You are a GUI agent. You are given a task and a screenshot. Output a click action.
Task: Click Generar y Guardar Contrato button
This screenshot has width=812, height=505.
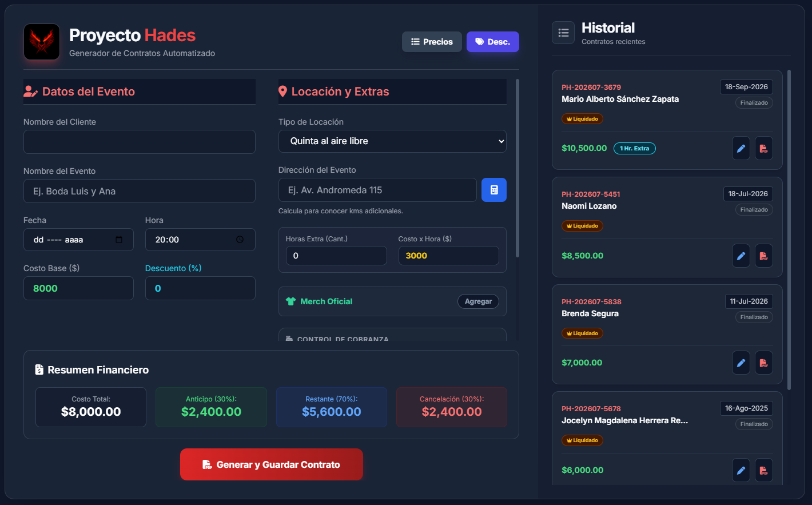pos(272,464)
